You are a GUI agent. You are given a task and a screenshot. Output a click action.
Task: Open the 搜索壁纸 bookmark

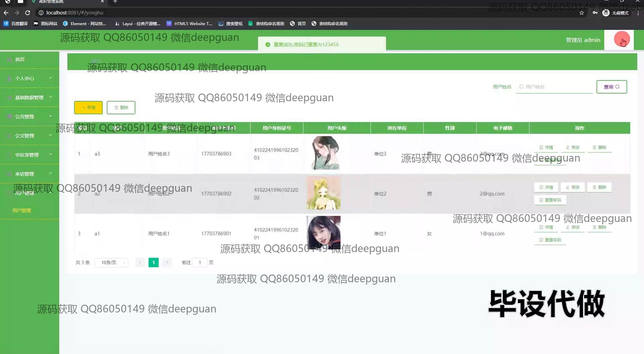(230, 23)
